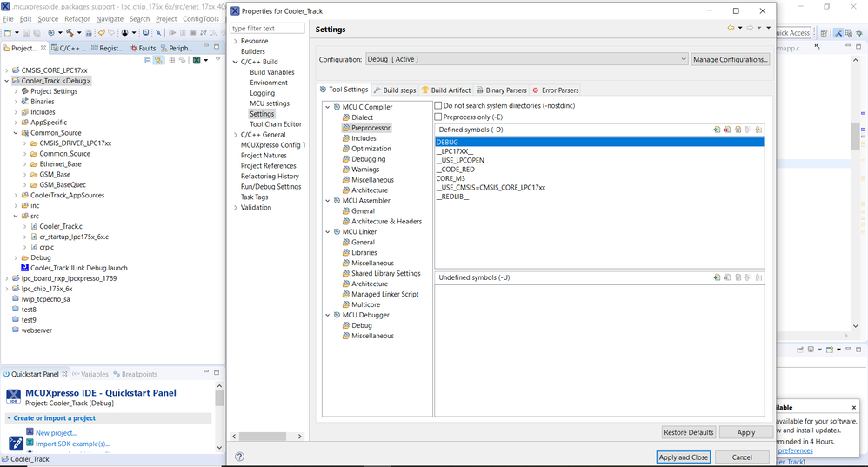Click Apply and Close button
Viewport: 868px width, 467px height.
[x=683, y=457]
